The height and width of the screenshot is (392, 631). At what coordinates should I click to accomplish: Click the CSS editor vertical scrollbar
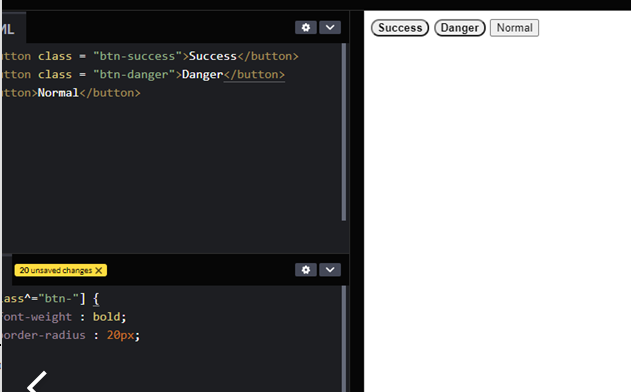pyautogui.click(x=344, y=339)
